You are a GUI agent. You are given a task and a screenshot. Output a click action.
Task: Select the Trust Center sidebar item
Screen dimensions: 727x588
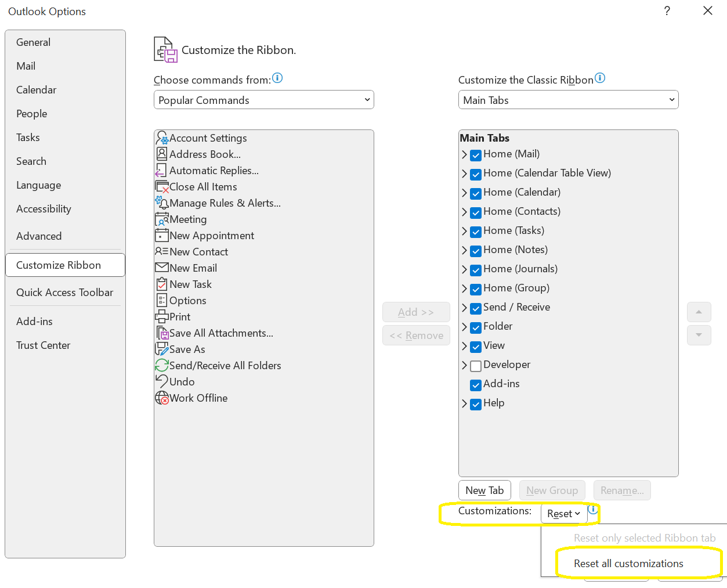point(44,345)
